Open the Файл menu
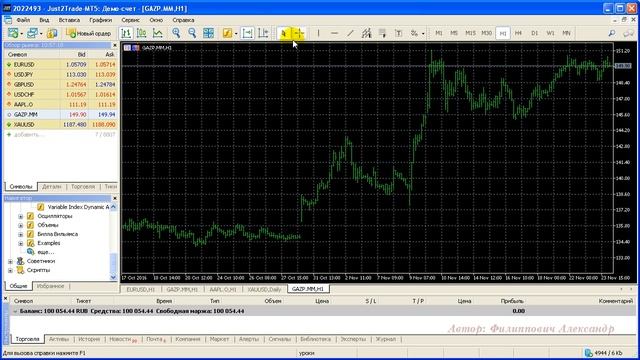Image resolution: width=640 pixels, height=360 pixels. coord(23,20)
